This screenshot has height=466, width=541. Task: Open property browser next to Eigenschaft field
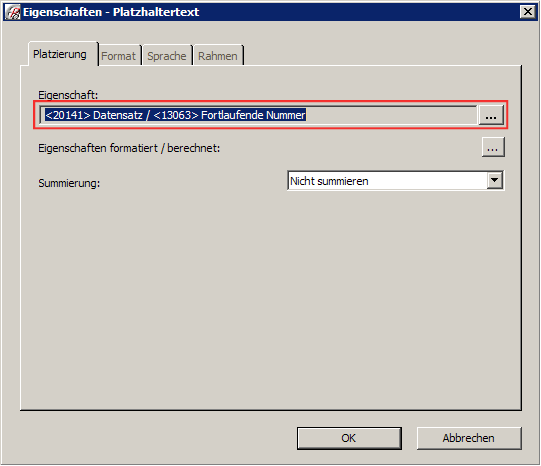pos(491,115)
